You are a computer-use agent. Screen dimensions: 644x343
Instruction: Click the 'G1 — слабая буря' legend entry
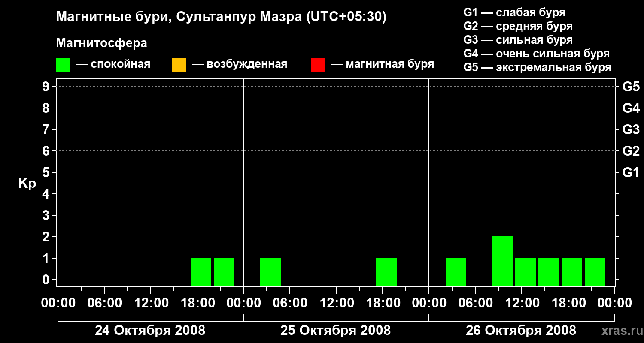514,12
